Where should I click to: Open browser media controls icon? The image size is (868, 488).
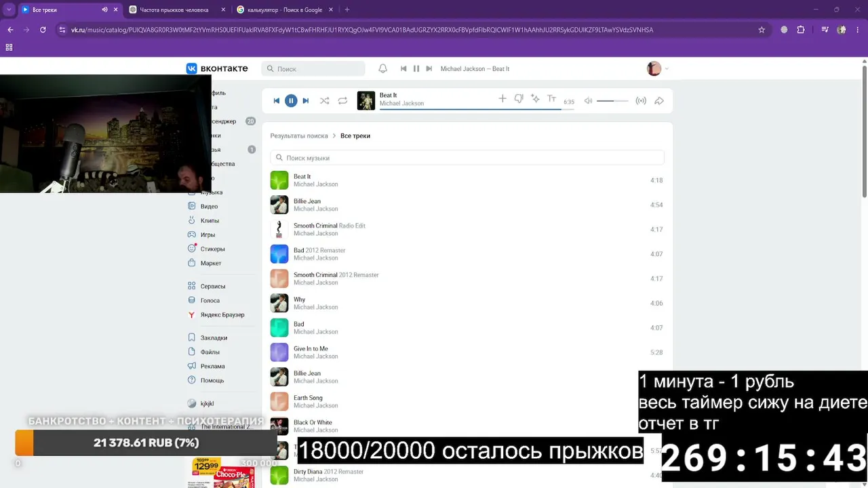(825, 30)
